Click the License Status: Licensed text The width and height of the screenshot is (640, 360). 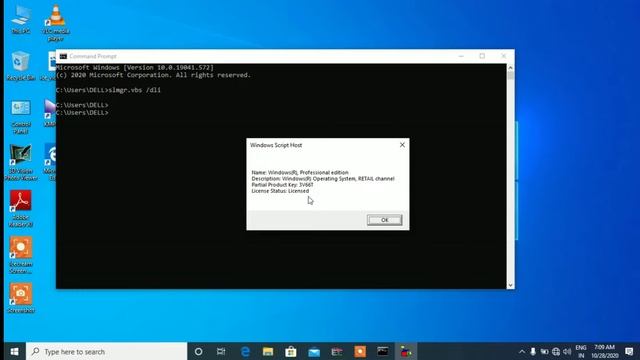(280, 191)
